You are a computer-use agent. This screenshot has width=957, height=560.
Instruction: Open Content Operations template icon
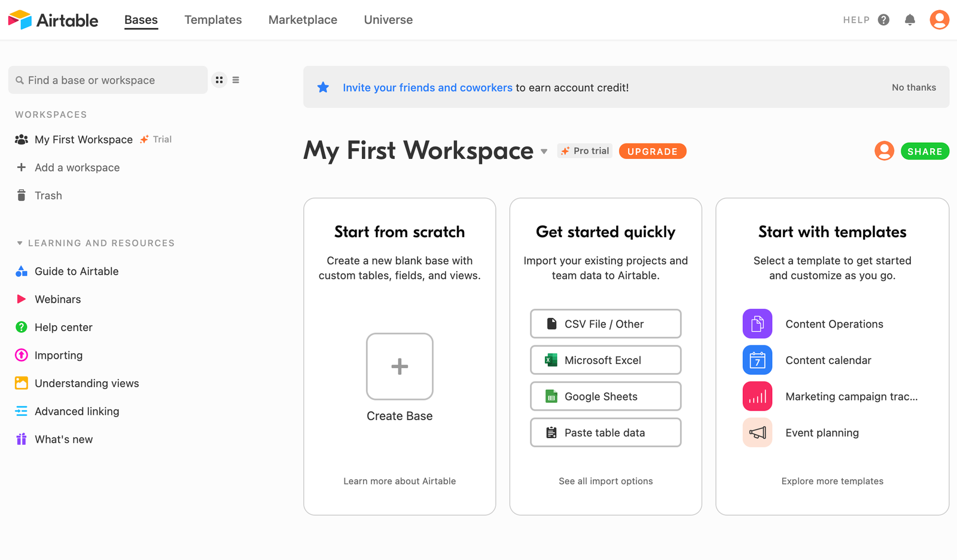[757, 324]
